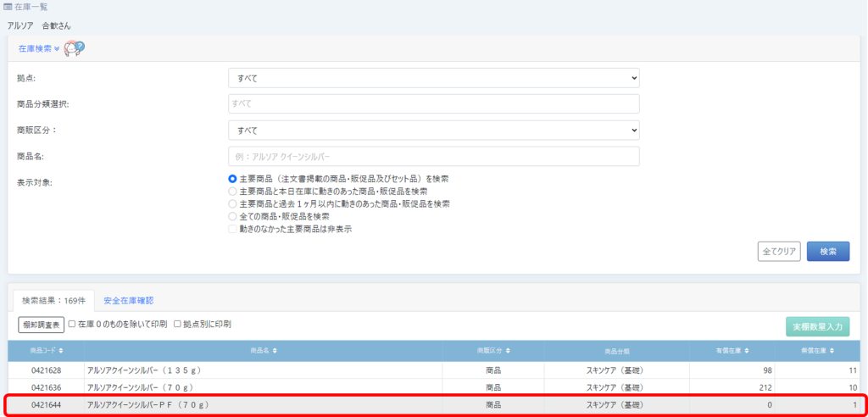This screenshot has height=417, width=868.
Task: Enable 在庫0のものを除いて印刷 checkbox
Action: pyautogui.click(x=73, y=324)
